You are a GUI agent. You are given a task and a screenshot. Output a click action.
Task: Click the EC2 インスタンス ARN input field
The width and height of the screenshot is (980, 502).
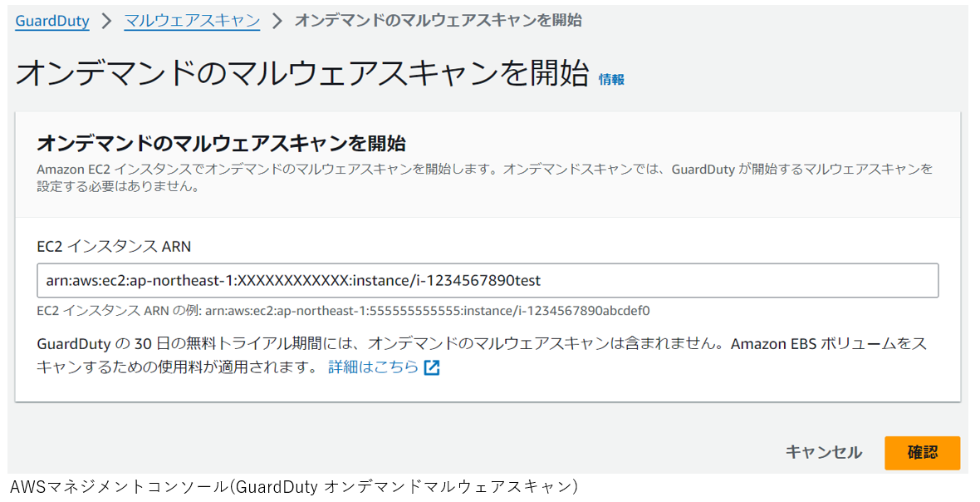click(488, 280)
